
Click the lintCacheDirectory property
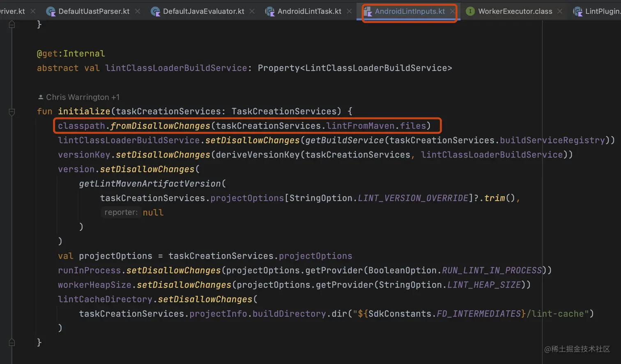105,299
